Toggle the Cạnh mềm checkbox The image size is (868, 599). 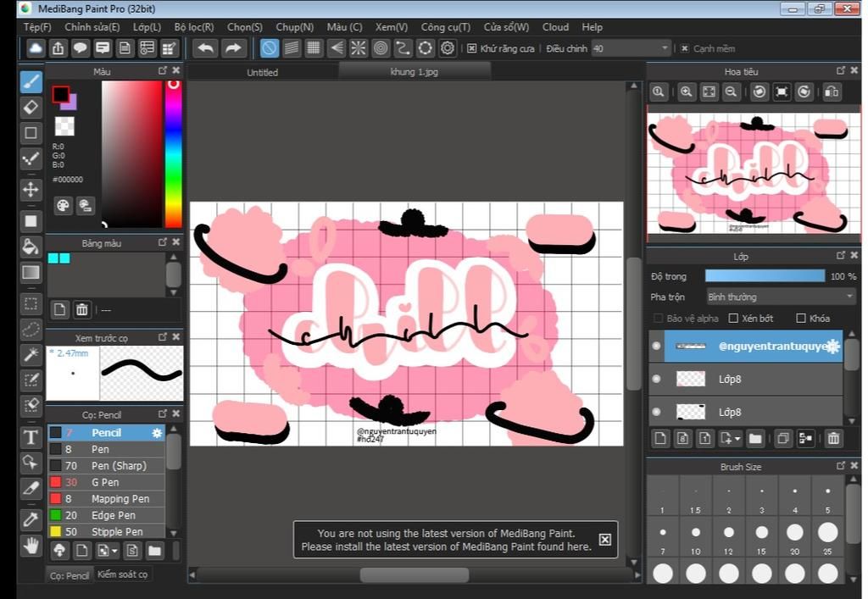pos(685,48)
